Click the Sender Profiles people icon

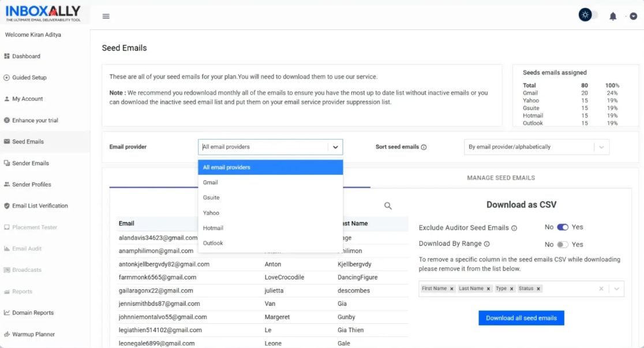tap(6, 184)
